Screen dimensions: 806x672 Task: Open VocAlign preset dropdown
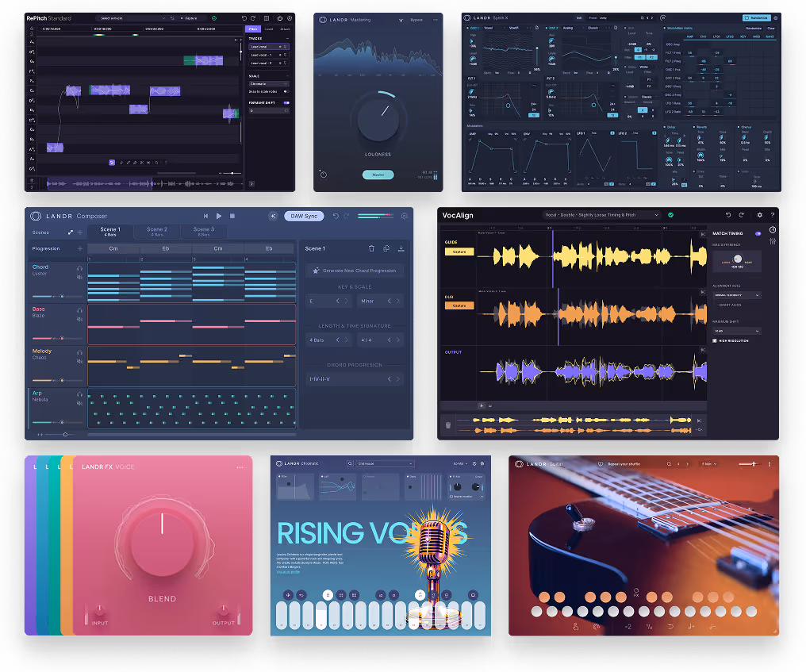(601, 215)
